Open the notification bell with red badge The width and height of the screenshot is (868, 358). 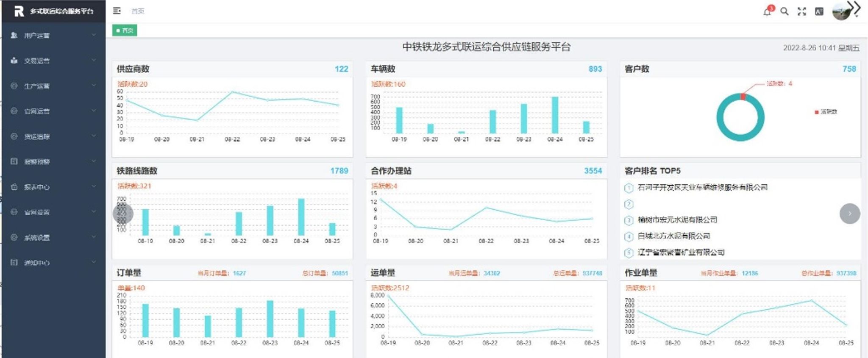(768, 11)
